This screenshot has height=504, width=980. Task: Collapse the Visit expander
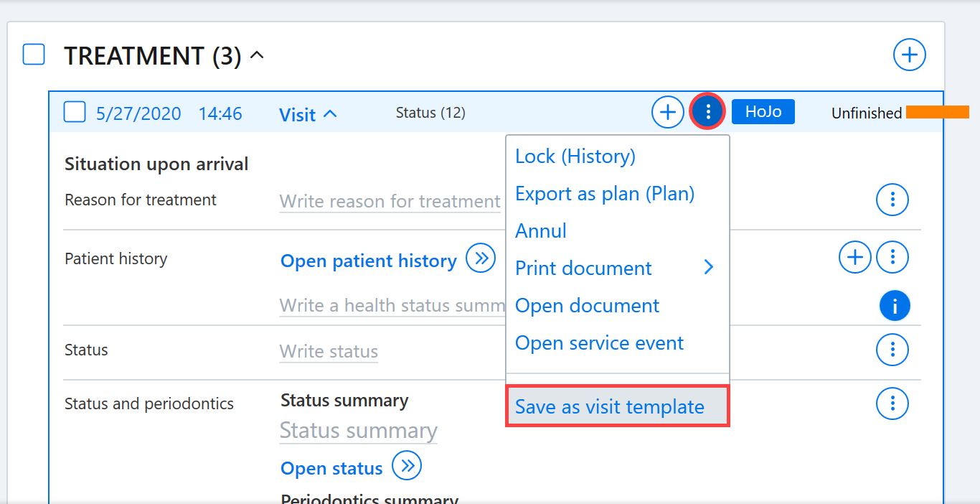pos(330,113)
